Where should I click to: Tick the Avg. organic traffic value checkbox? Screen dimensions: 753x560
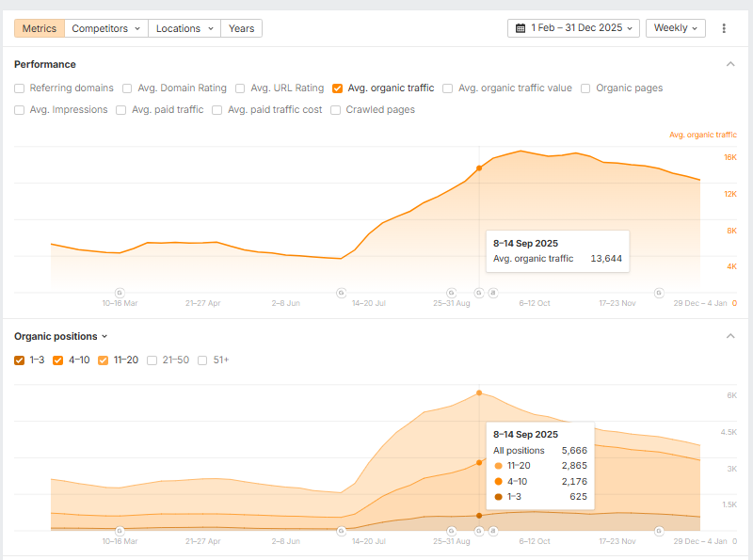pos(448,88)
